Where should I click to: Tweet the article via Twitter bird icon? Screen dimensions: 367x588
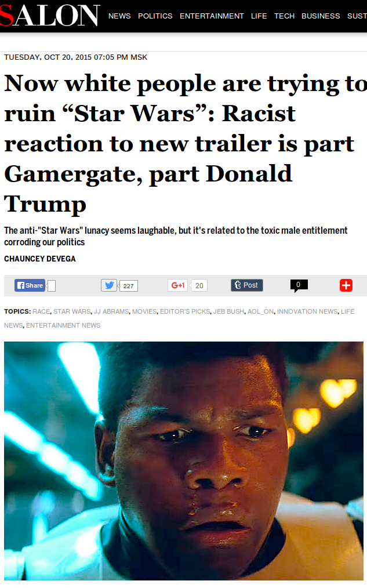pyautogui.click(x=109, y=285)
